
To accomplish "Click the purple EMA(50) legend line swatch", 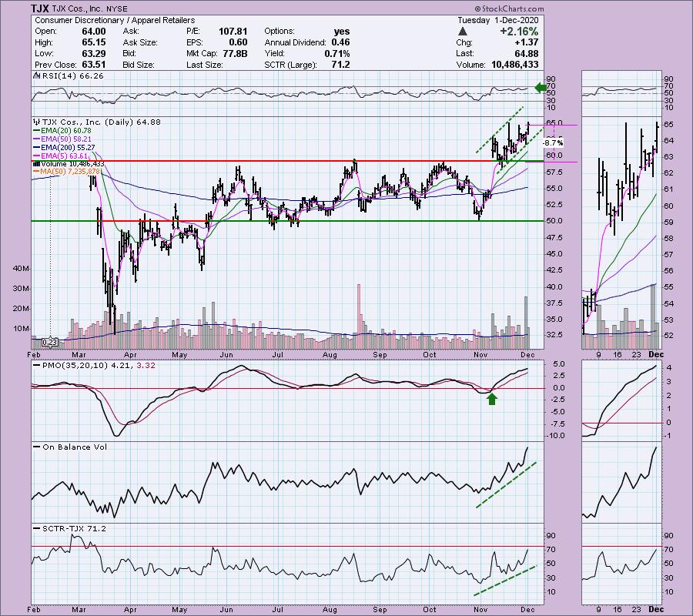I will 37,139.
